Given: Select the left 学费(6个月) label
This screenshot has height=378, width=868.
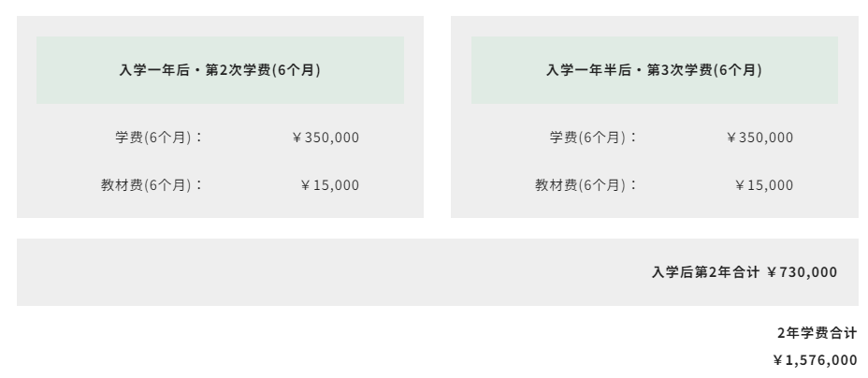Looking at the screenshot, I should (159, 138).
